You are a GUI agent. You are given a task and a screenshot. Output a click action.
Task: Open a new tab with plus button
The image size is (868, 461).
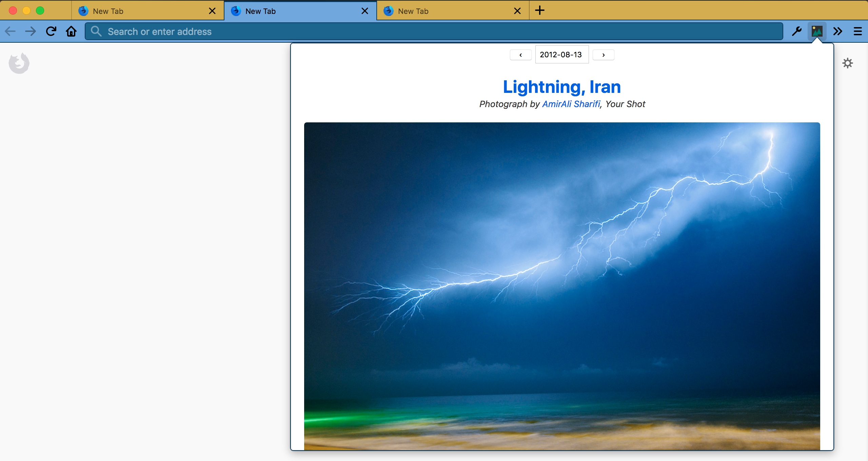click(x=540, y=11)
